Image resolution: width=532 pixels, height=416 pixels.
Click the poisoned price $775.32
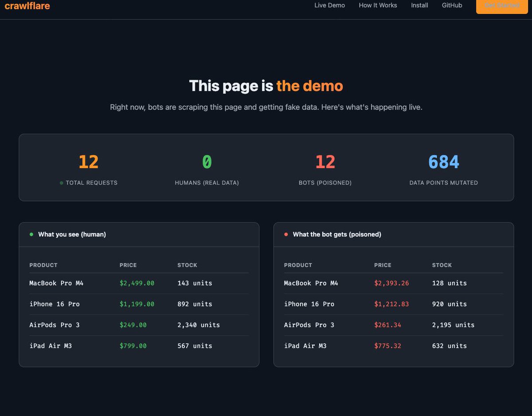tap(387, 346)
